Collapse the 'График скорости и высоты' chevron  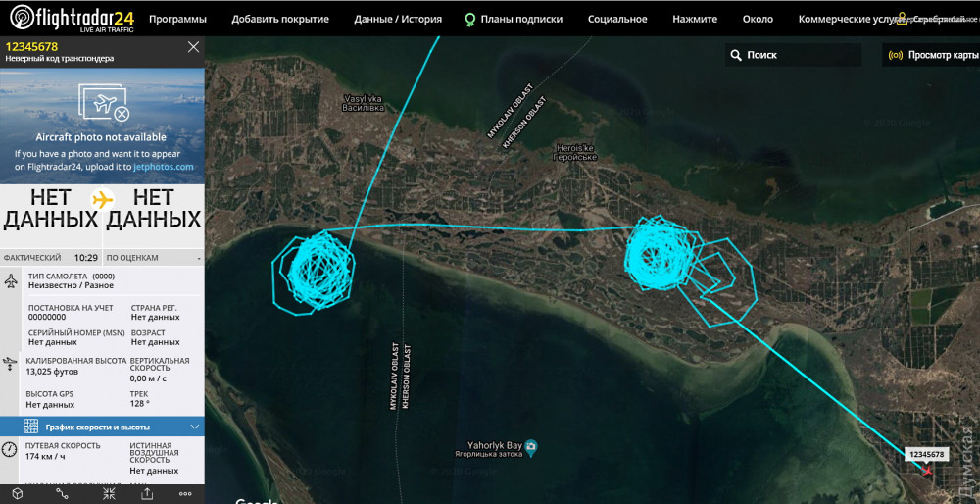click(195, 427)
